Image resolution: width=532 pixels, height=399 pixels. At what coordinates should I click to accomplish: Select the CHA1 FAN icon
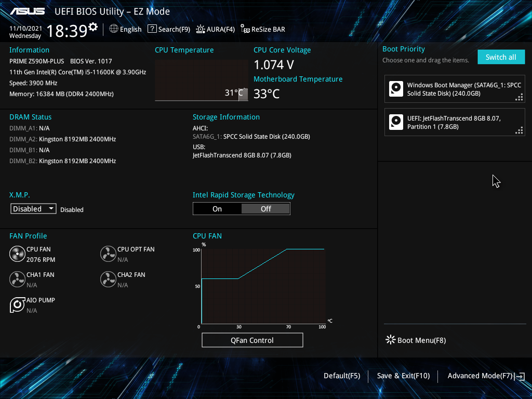pos(17,279)
